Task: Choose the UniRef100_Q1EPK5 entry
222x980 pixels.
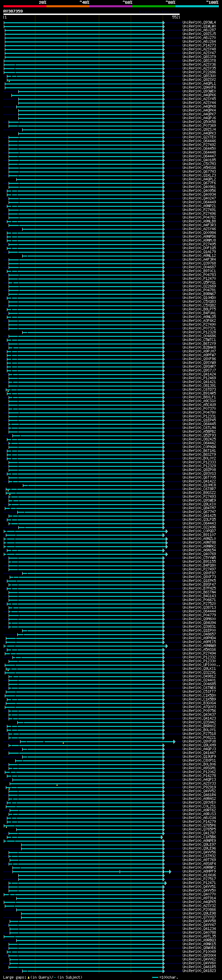Action: [199, 581]
